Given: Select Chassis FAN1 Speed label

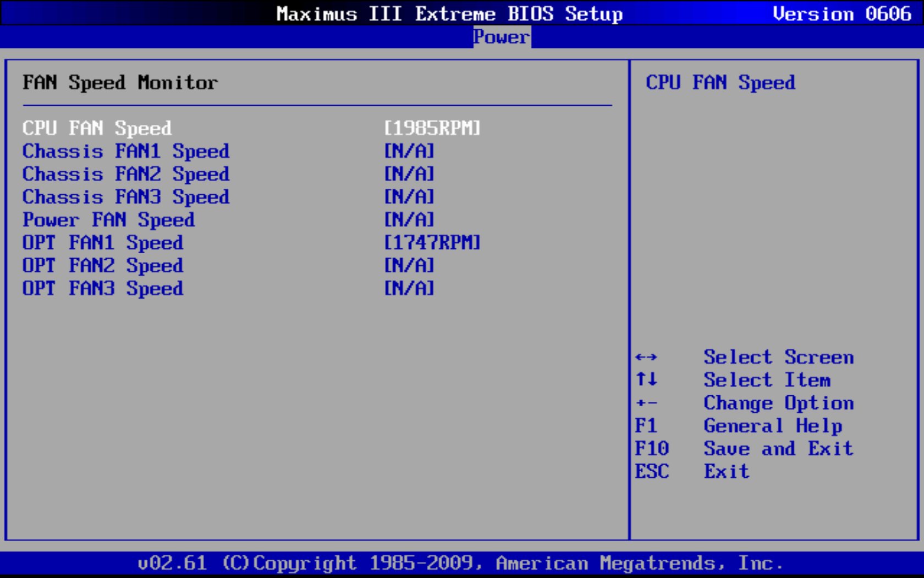Looking at the screenshot, I should point(126,151).
